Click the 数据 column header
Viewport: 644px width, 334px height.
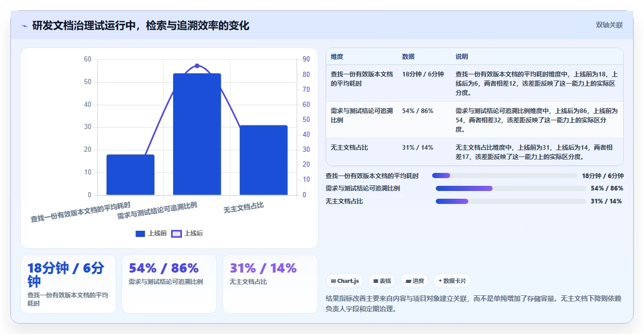coord(408,57)
